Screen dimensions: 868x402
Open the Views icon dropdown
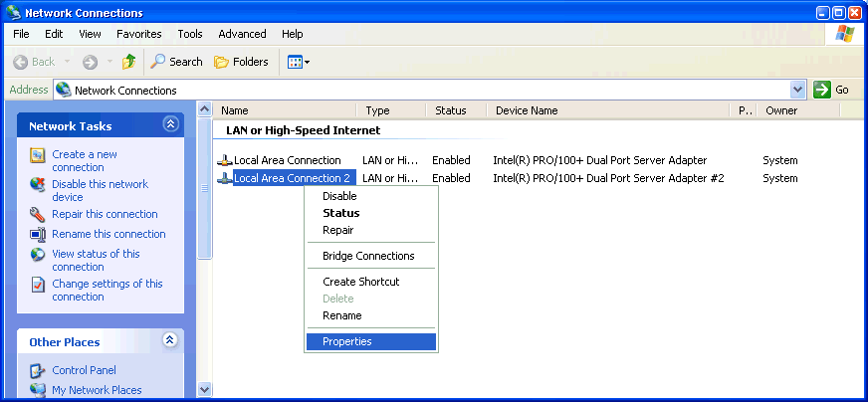coord(299,62)
